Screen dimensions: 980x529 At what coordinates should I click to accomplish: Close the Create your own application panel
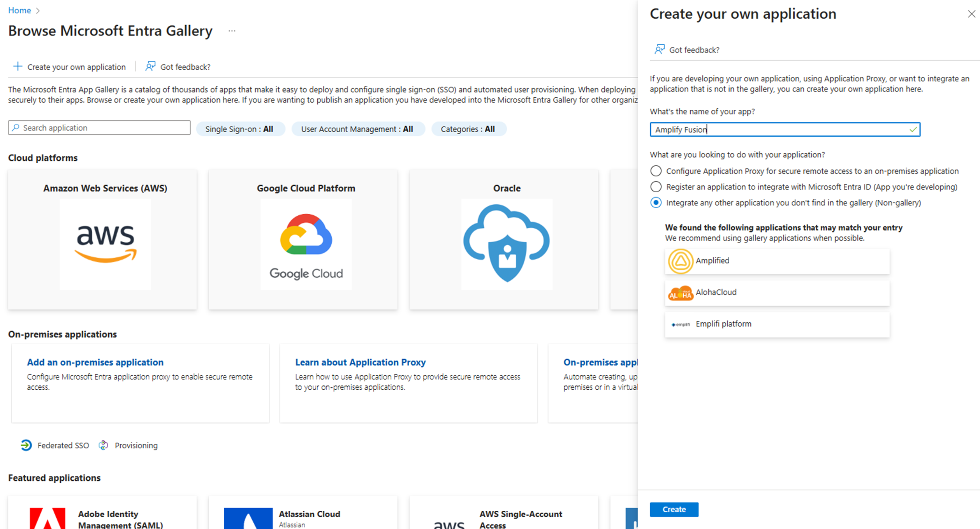click(x=971, y=14)
